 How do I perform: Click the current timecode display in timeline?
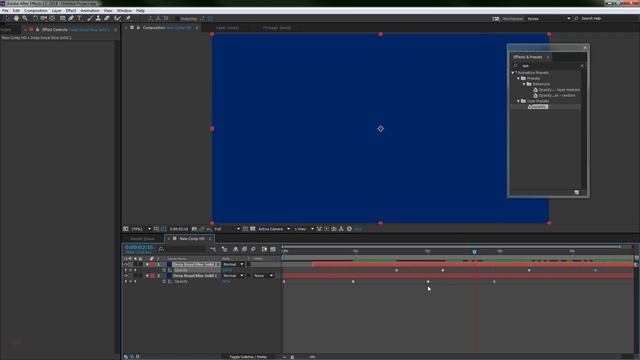139,247
